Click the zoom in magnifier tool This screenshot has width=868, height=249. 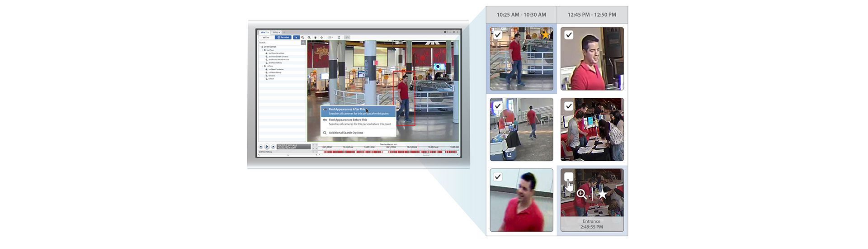tap(303, 38)
